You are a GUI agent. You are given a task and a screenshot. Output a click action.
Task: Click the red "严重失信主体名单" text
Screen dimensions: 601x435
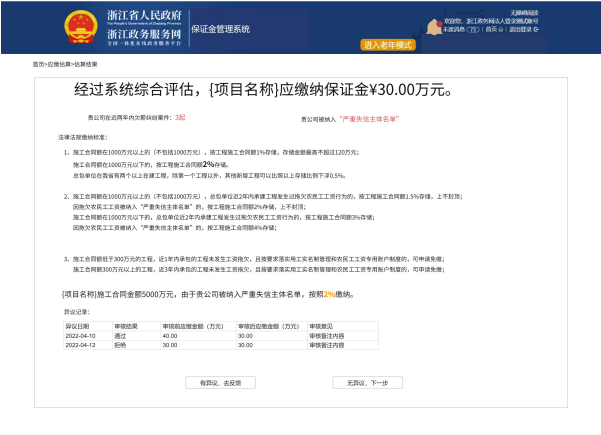point(369,119)
